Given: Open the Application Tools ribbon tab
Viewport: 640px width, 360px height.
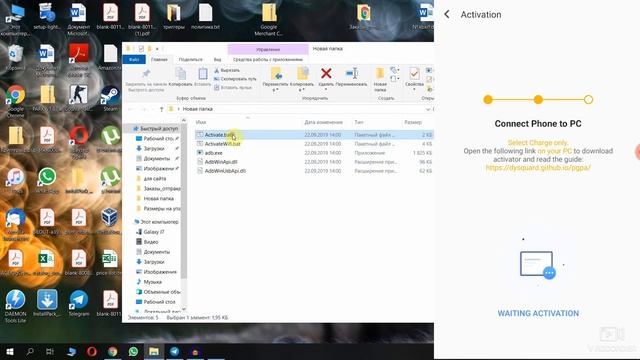Looking at the screenshot, I should click(268, 60).
